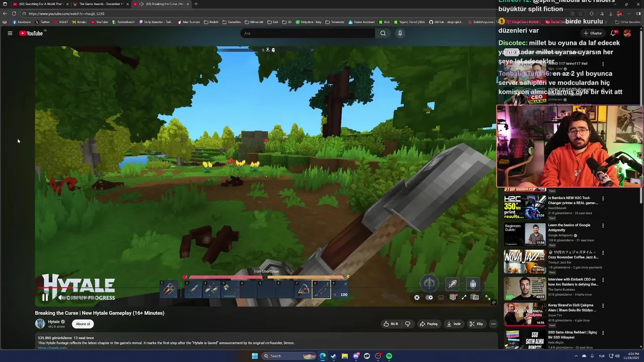644x362 pixels.
Task: Switch to The Game Awards tab
Action: pos(100,4)
